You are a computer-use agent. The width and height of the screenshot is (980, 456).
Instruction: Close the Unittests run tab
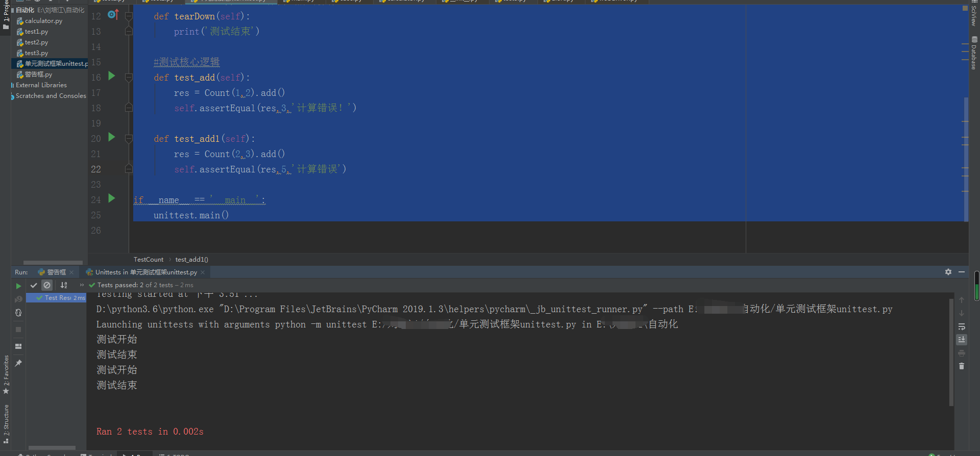pyautogui.click(x=203, y=272)
